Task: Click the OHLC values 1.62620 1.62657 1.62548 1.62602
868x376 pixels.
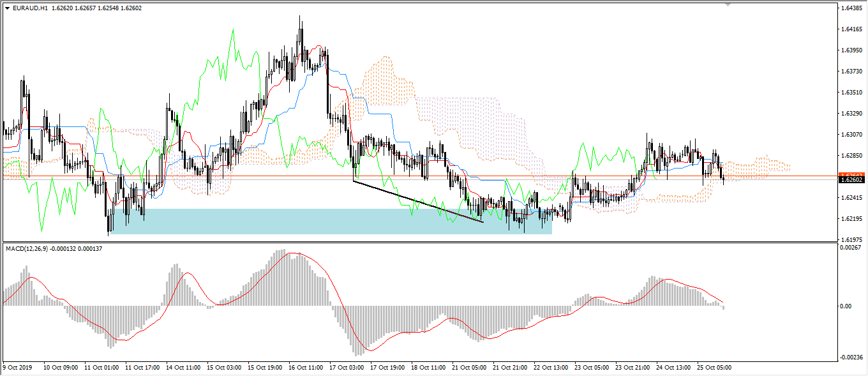Action: point(96,8)
